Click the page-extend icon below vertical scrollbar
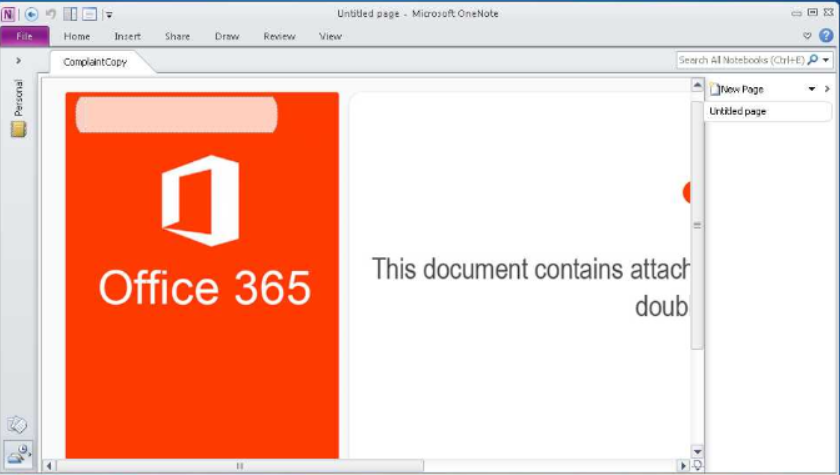The width and height of the screenshot is (840, 475). (x=697, y=465)
